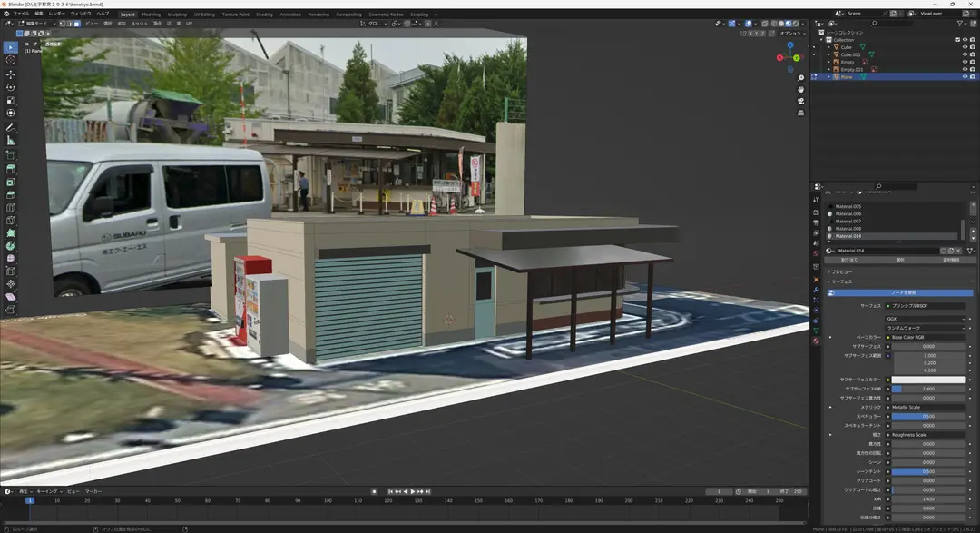Expand the プレビュー panel
This screenshot has height=533, width=980.
click(841, 272)
